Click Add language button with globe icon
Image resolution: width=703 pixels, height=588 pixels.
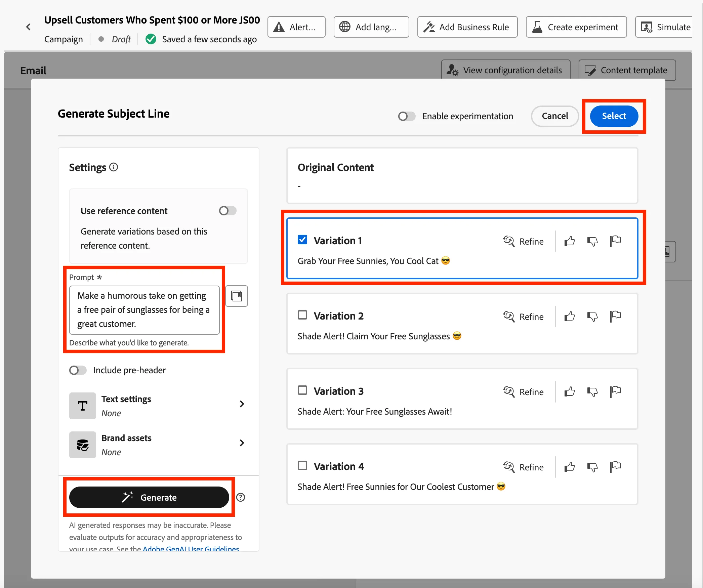pos(371,27)
